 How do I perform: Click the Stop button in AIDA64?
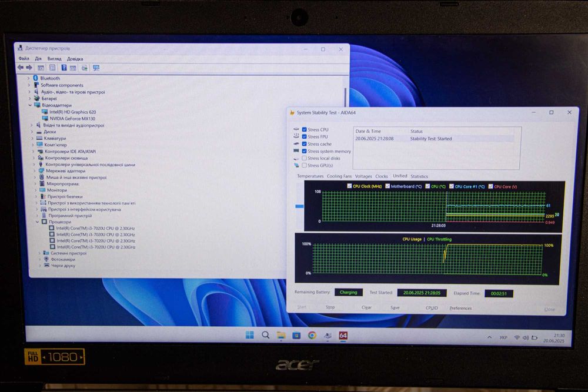330,307
